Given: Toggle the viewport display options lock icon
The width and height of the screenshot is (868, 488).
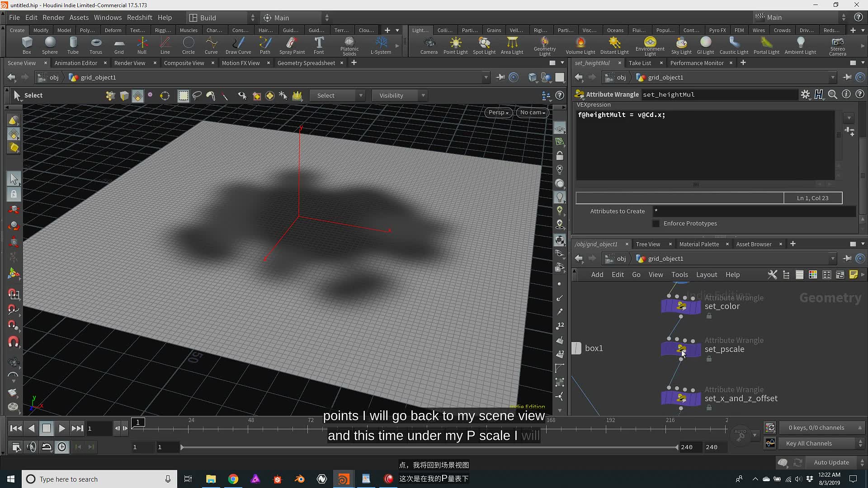Looking at the screenshot, I should [560, 156].
